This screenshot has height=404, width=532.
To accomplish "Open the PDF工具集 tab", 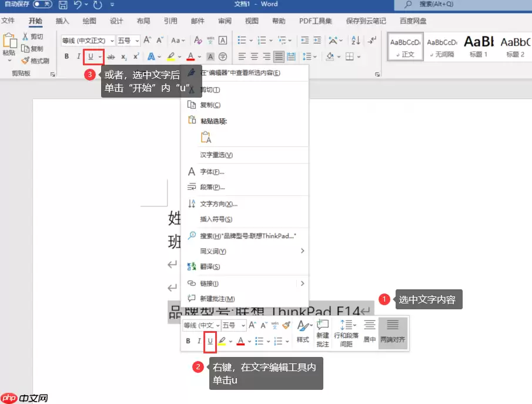I will 315,21.
